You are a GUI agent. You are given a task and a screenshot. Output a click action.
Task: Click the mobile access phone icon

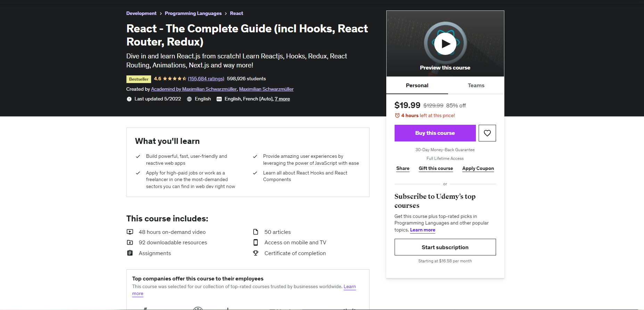click(256, 243)
